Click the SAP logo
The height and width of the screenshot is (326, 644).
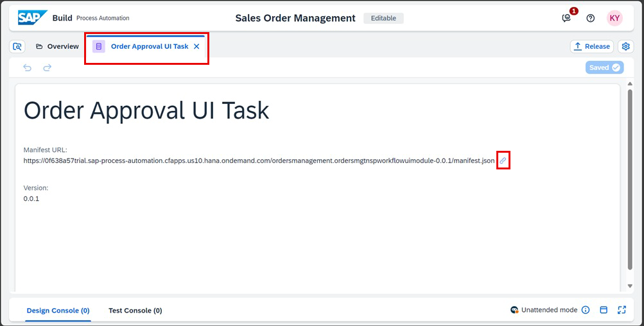click(x=33, y=18)
